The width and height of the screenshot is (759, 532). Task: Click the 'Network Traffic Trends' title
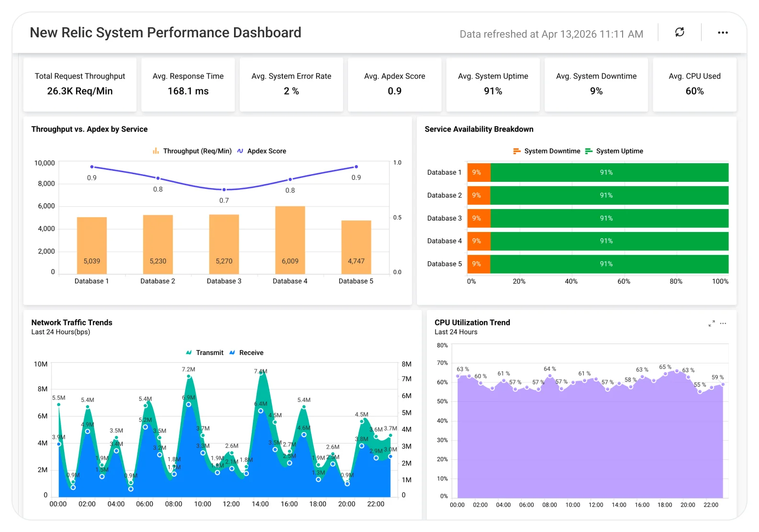72,322
